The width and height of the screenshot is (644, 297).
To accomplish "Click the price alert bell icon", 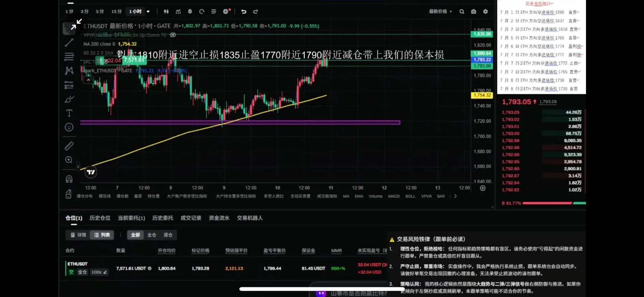I will click(190, 11).
